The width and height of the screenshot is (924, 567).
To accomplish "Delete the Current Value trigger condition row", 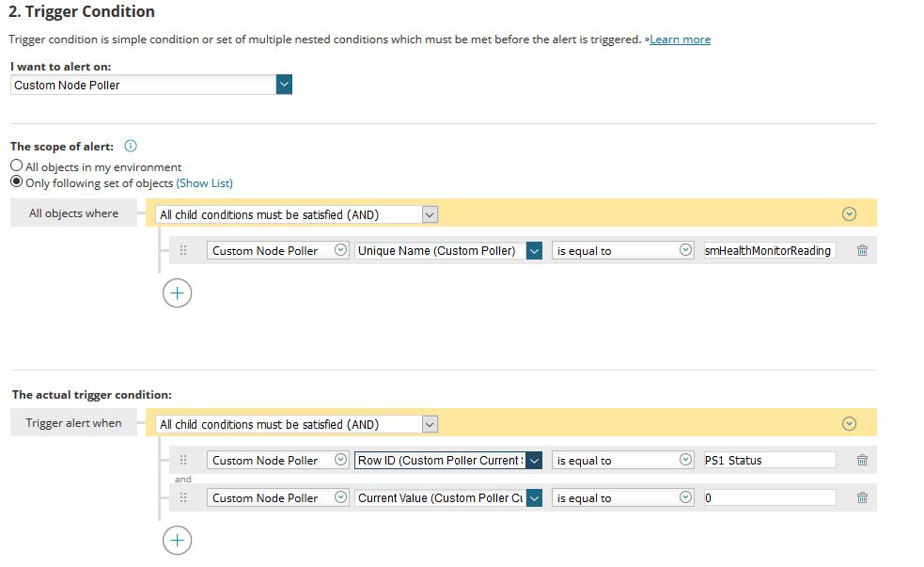I will coord(861,498).
